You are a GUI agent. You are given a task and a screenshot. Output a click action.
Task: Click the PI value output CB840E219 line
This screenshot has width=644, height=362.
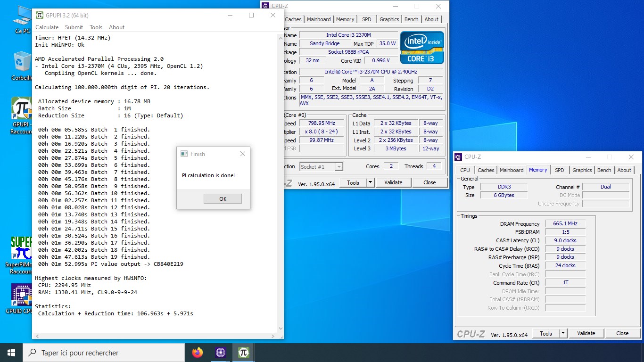(111, 264)
